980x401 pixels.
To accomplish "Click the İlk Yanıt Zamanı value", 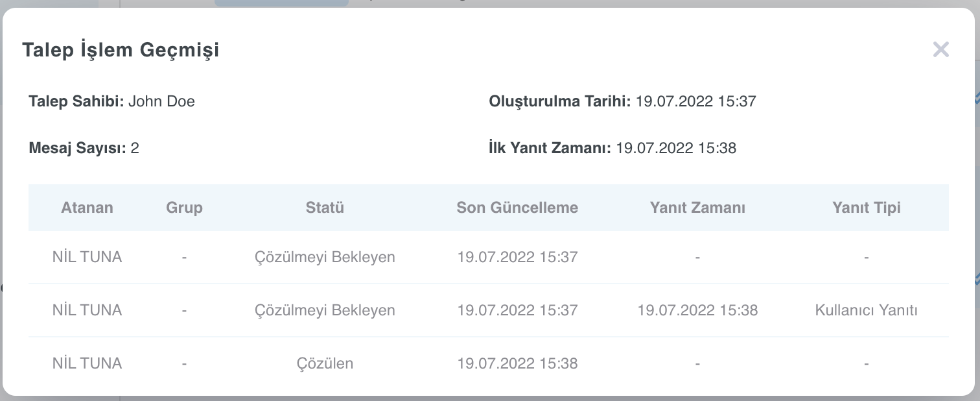I will tap(676, 148).
